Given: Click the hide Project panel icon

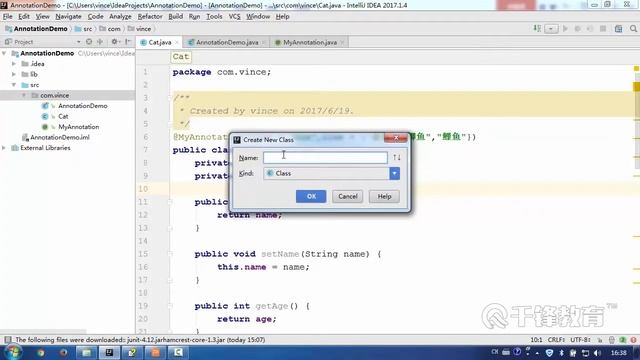Looking at the screenshot, I should (128, 42).
